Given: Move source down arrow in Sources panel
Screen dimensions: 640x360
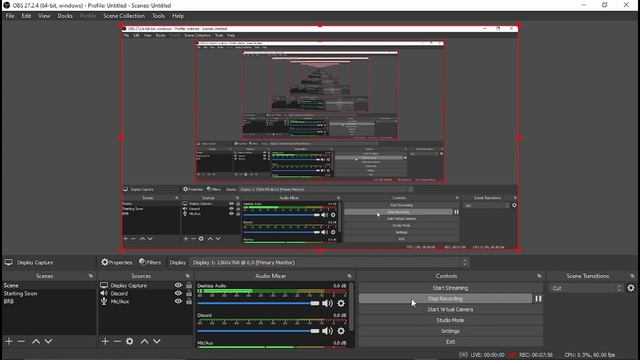Looking at the screenshot, I should 157,341.
